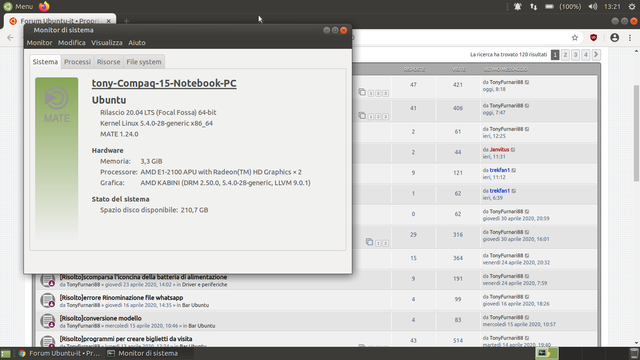Click the MATE logo image

point(56,158)
